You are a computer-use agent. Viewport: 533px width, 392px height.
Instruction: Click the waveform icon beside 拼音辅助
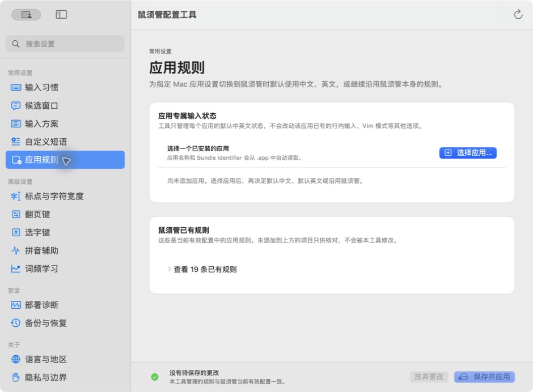point(16,251)
